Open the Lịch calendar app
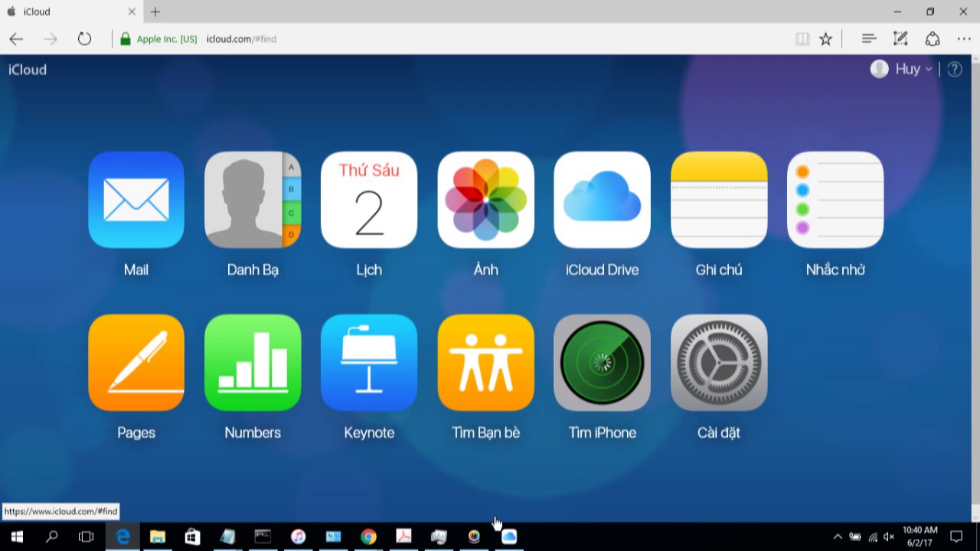 369,200
